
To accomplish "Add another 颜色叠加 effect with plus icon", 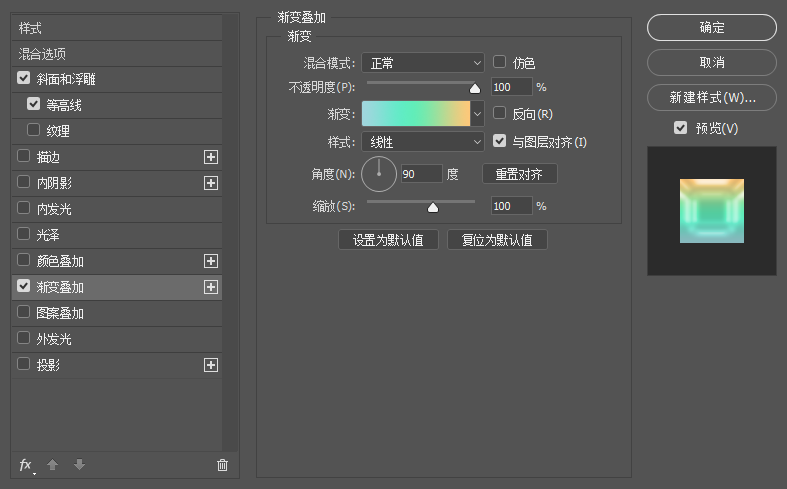I will coord(211,261).
